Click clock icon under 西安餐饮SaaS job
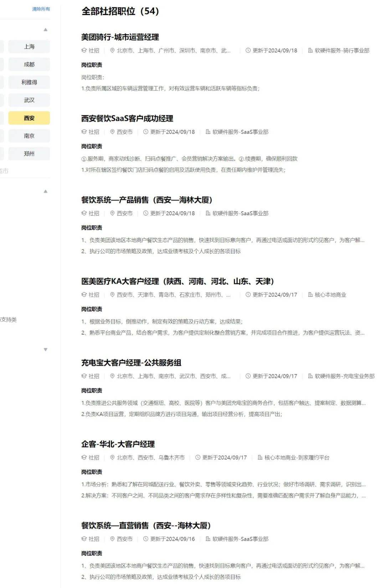Viewport: 385px width, 588px height. tap(146, 132)
